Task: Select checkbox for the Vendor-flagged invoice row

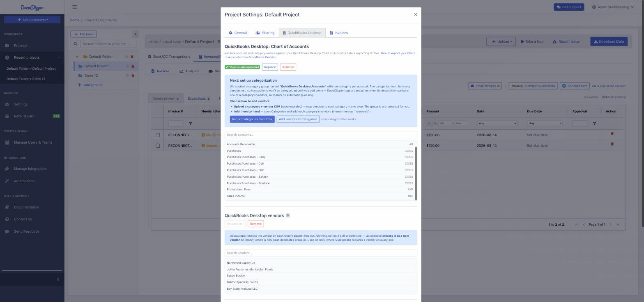Action: click(x=158, y=146)
